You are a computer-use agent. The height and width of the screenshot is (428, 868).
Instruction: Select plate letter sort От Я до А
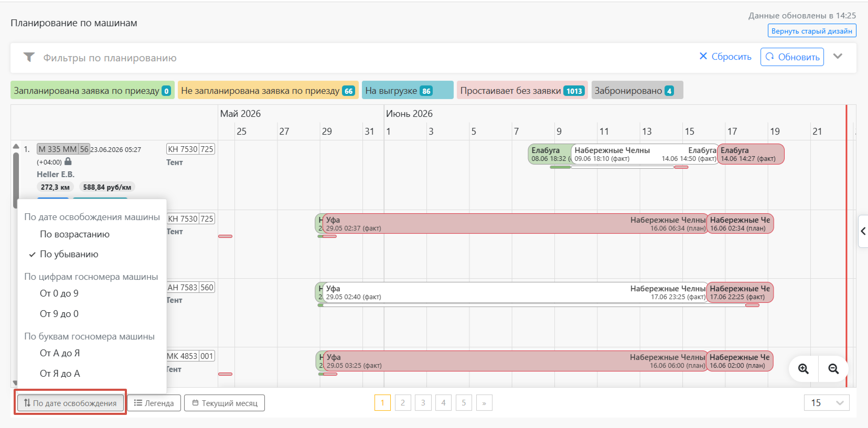click(x=60, y=374)
